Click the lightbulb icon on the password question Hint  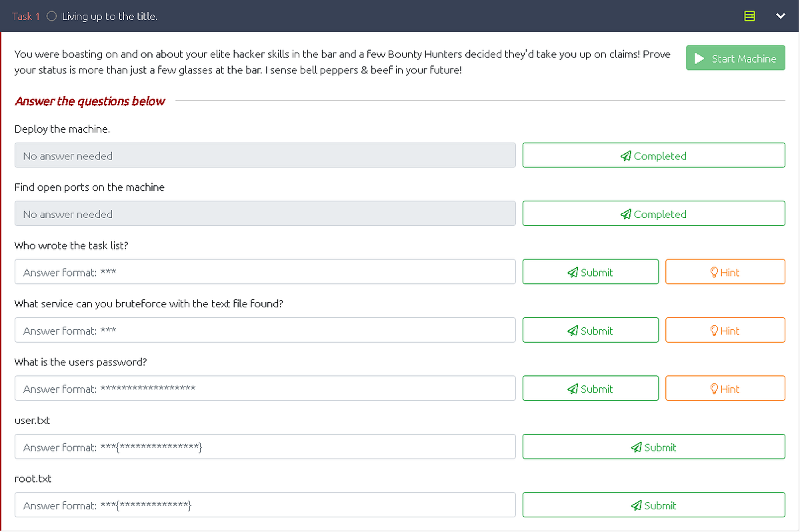click(x=714, y=388)
